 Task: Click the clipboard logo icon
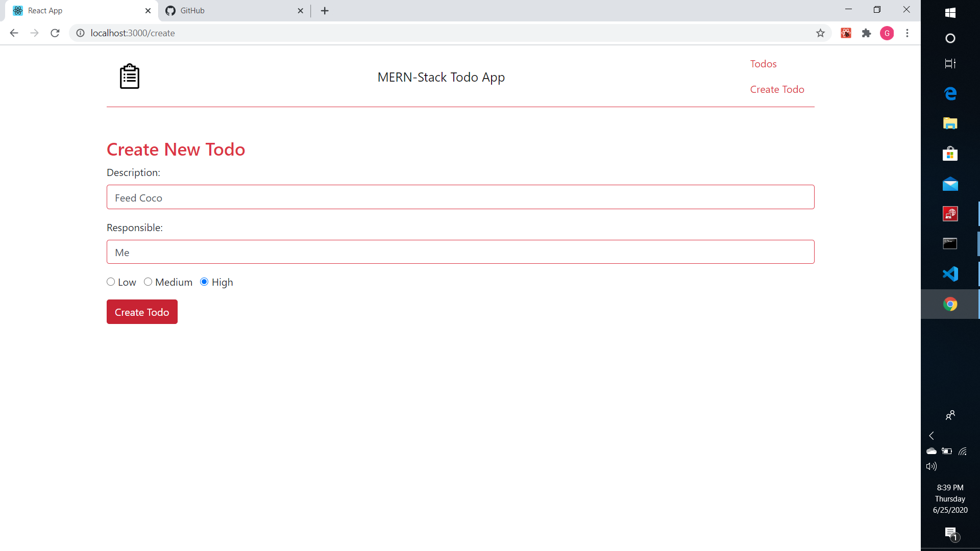tap(130, 77)
